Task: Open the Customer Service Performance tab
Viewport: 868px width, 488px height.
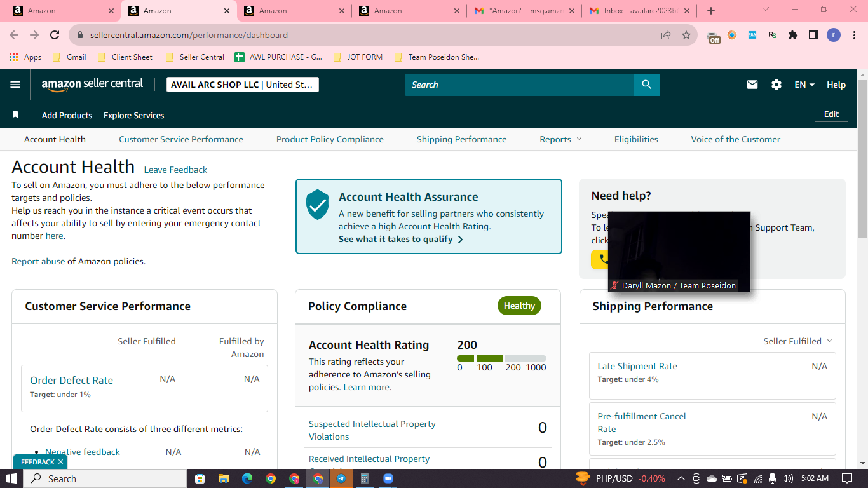Action: tap(181, 139)
